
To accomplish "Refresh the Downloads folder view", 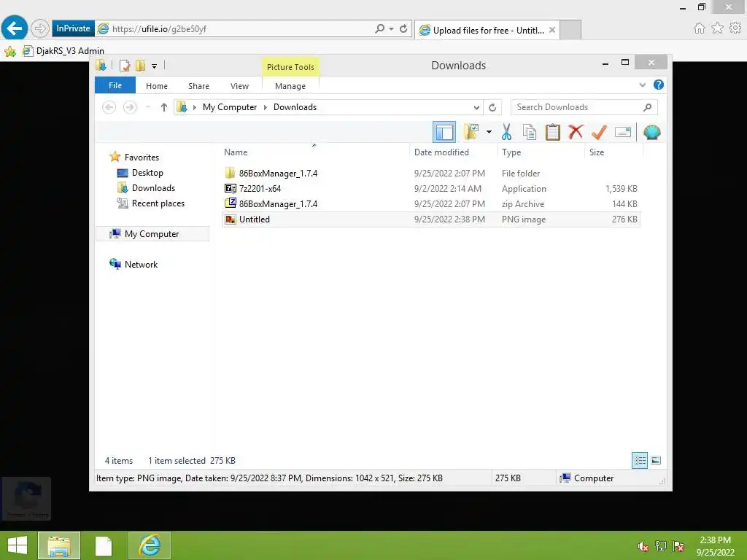I will (x=492, y=108).
